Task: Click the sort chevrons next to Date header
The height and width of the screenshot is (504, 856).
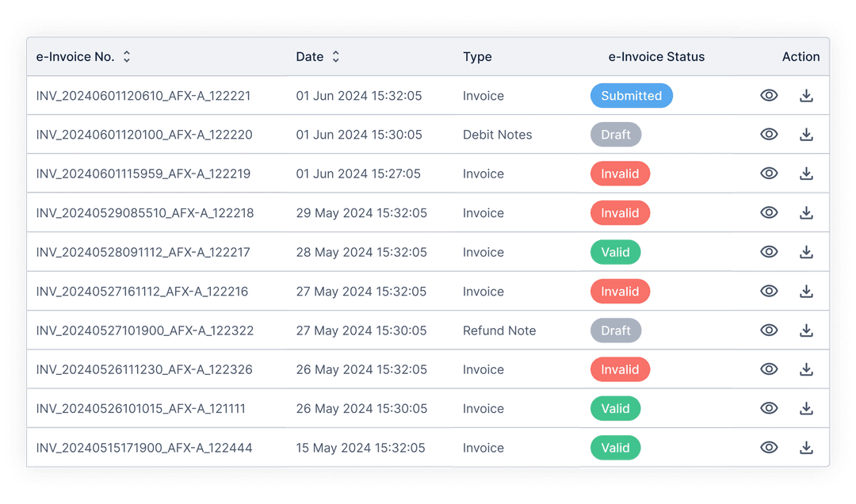Action: [335, 56]
